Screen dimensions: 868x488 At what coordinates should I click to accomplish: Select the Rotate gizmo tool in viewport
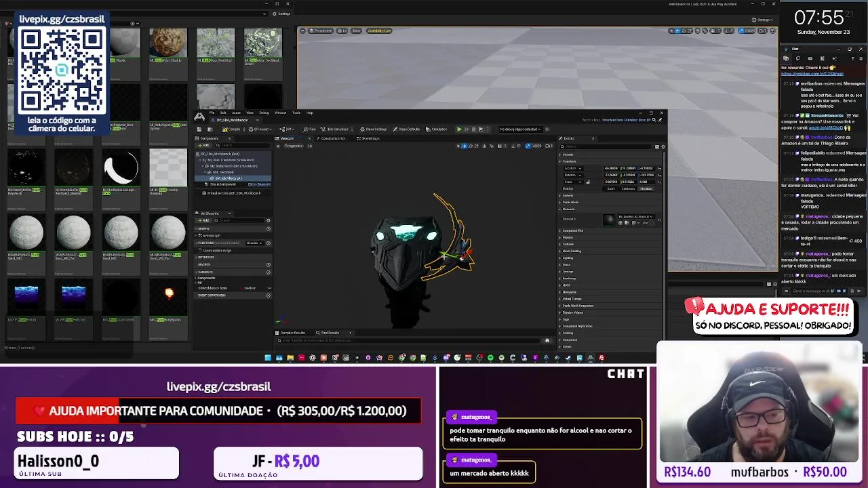coord(471,146)
